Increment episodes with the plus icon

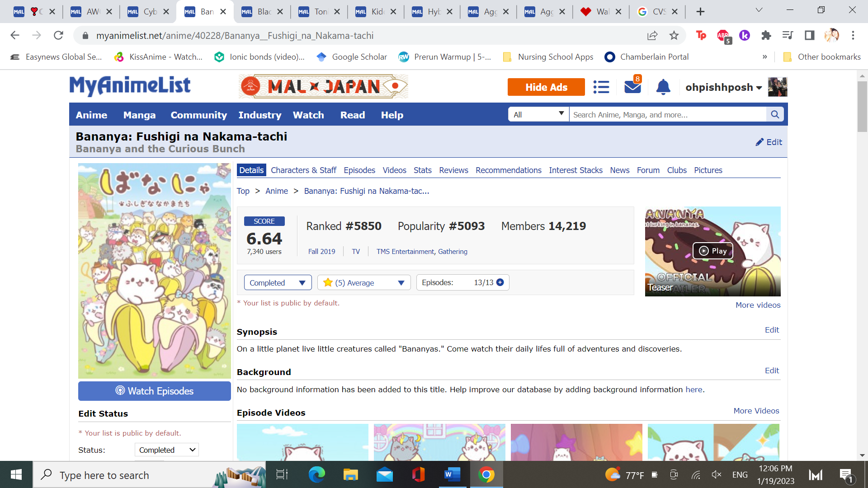coord(500,282)
